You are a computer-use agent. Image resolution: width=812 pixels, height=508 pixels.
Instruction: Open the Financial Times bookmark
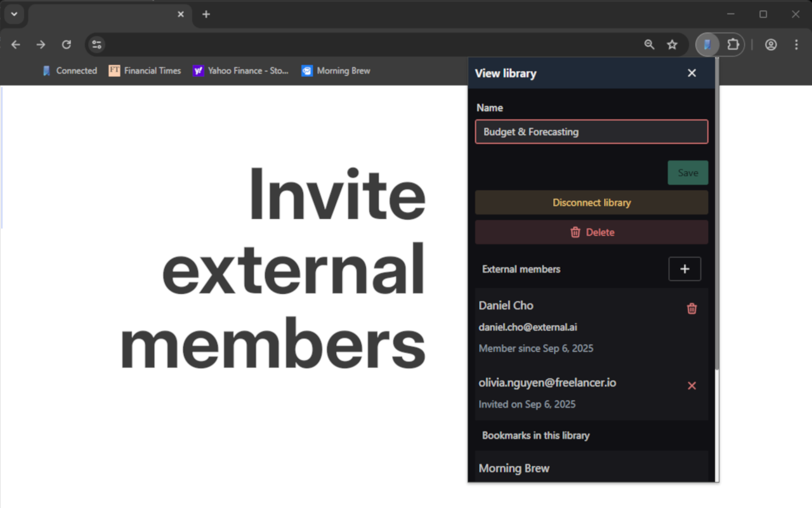point(145,70)
